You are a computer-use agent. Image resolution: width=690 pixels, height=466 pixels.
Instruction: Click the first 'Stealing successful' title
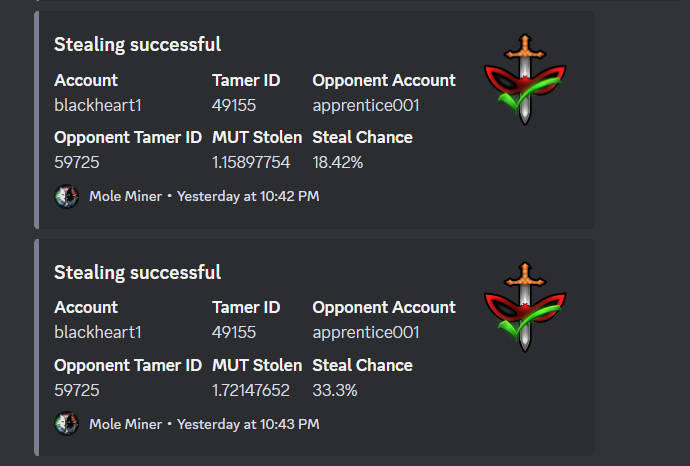click(137, 45)
